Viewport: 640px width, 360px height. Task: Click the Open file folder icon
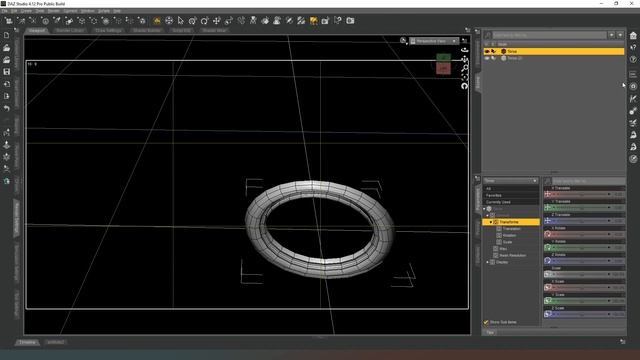click(x=7, y=48)
